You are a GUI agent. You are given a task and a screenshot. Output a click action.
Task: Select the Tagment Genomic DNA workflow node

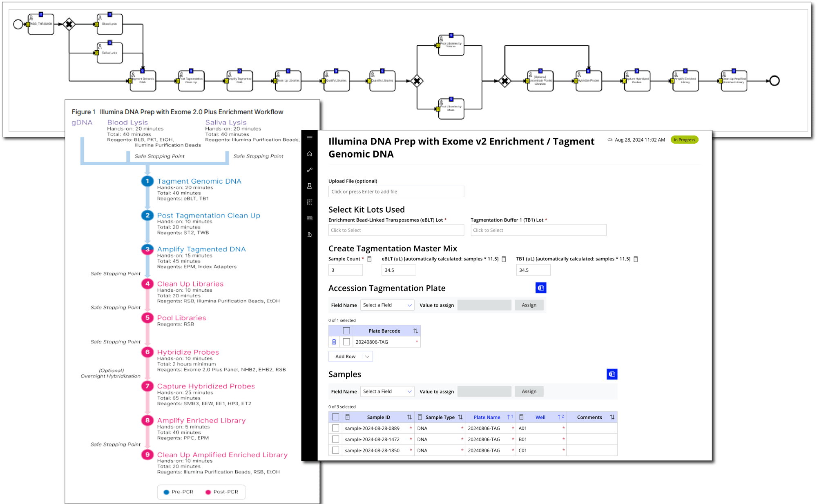click(x=143, y=81)
